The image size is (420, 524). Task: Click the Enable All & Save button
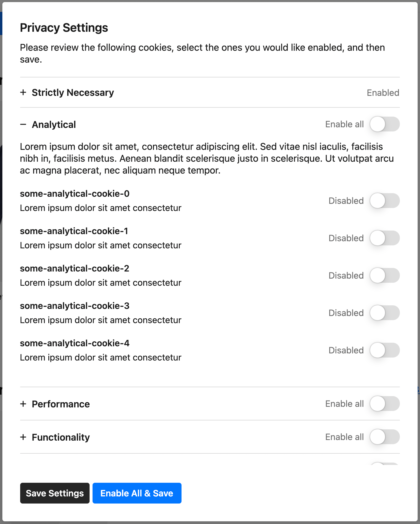coord(137,493)
